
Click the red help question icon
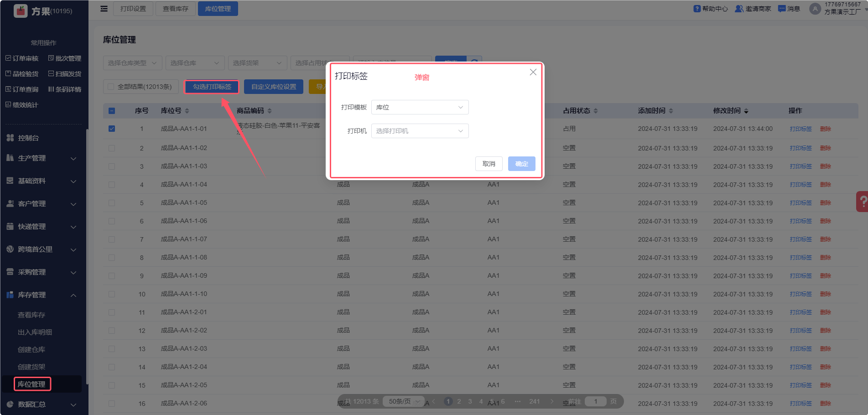(863, 201)
